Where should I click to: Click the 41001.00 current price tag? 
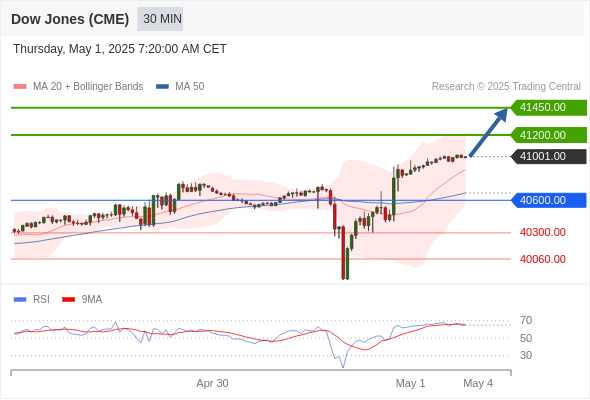tap(549, 157)
